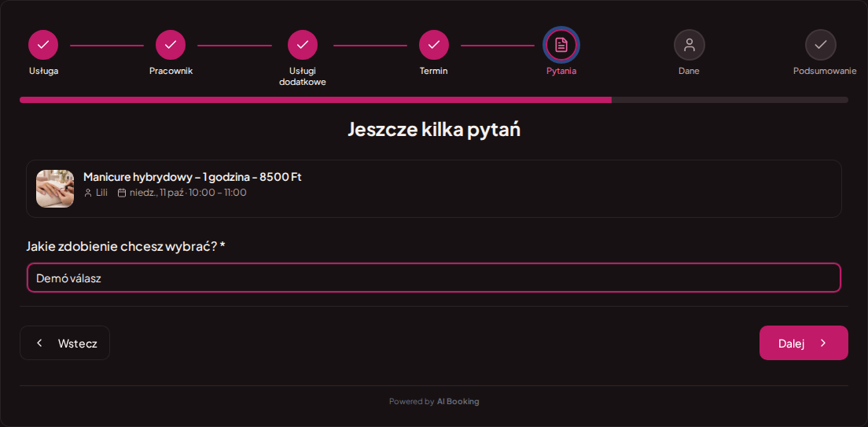
Task: Click the 'Dane' step label
Action: point(690,71)
